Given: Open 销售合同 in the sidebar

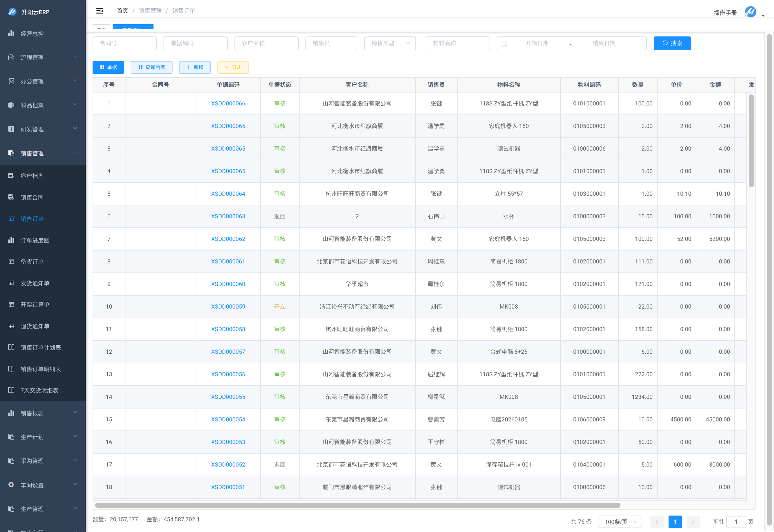Looking at the screenshot, I should (x=32, y=197).
